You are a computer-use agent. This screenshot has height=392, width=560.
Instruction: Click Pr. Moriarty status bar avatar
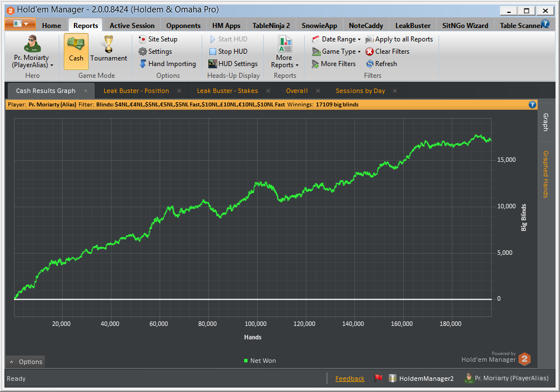click(x=469, y=377)
